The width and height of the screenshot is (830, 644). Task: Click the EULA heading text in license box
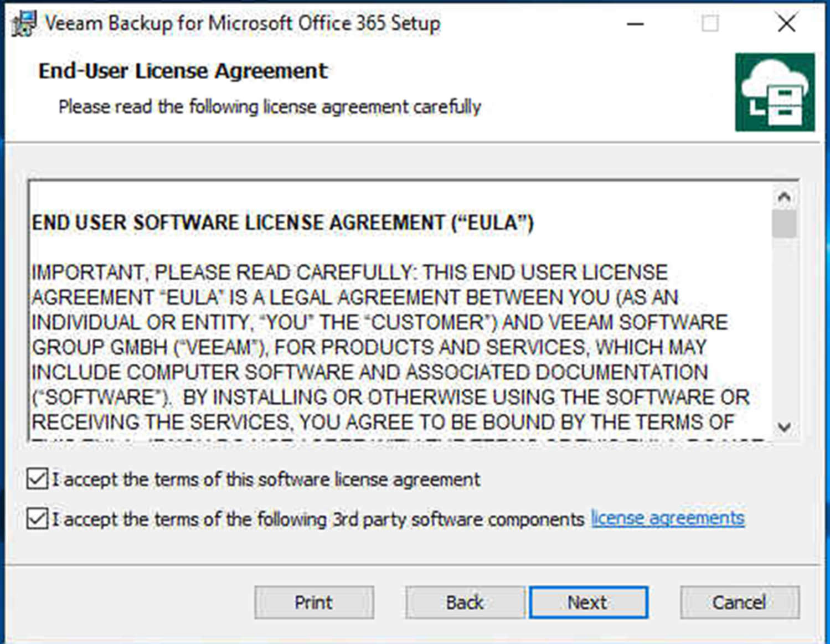tap(283, 223)
